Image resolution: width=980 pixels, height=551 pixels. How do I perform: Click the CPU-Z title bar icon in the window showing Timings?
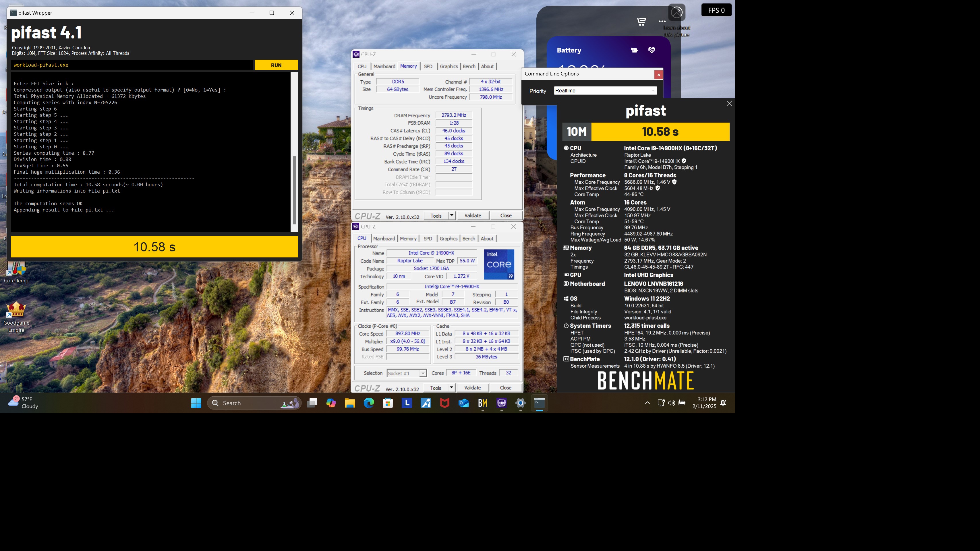tap(356, 54)
